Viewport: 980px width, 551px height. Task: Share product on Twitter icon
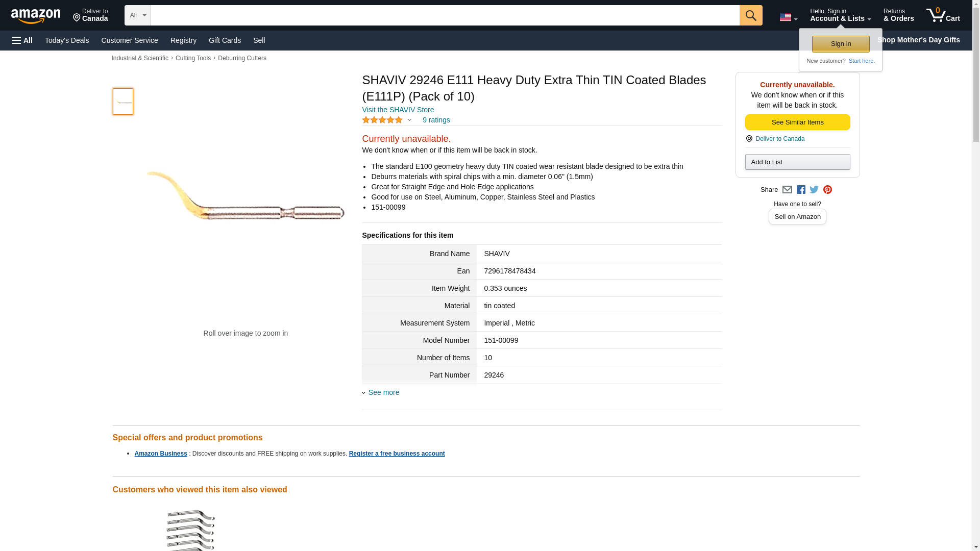(x=814, y=190)
